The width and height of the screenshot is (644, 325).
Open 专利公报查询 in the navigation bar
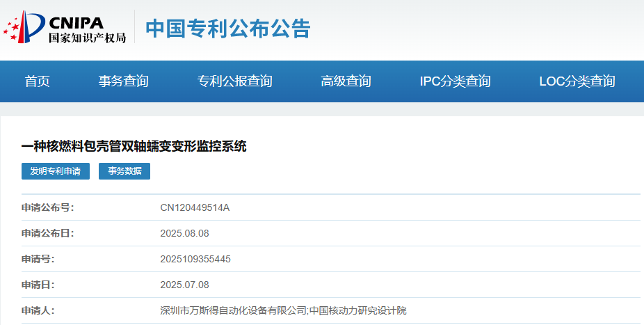234,81
